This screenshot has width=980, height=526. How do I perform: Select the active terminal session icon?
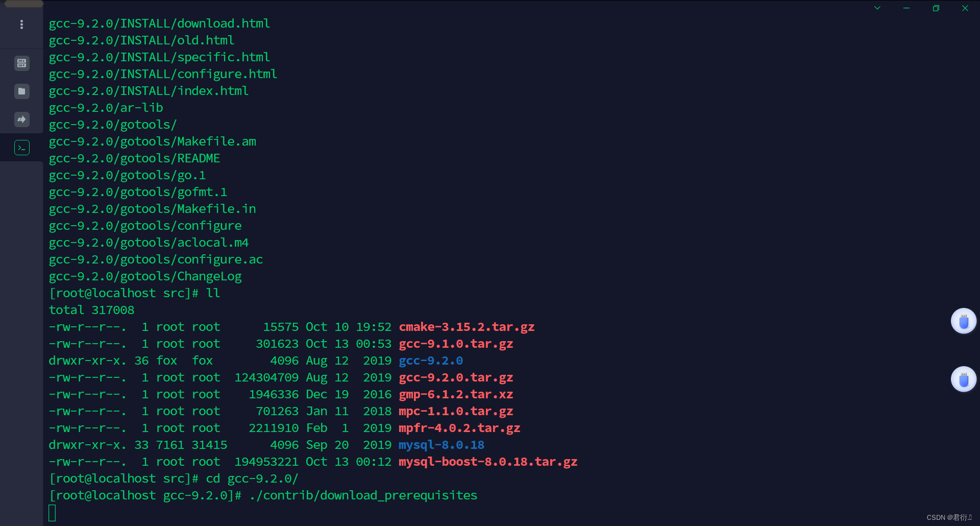pos(21,148)
